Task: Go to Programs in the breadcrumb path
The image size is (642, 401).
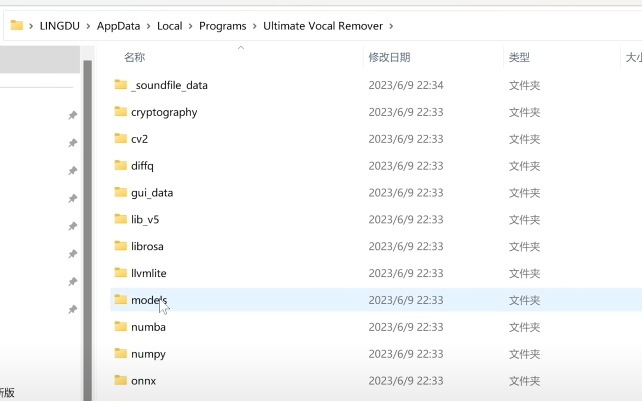Action: 223,26
